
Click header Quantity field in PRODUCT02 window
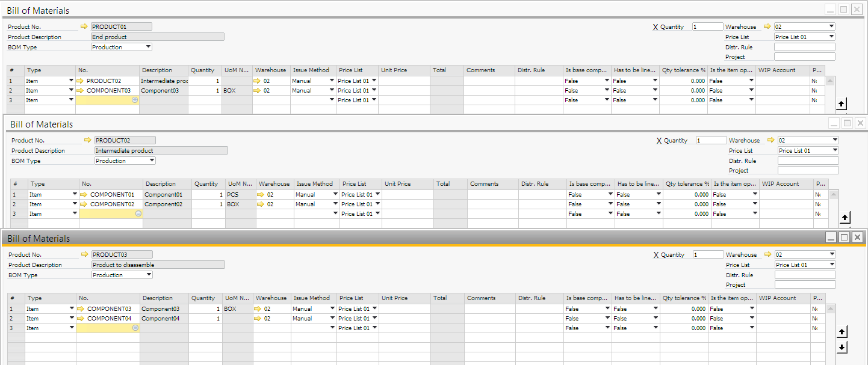(711, 140)
